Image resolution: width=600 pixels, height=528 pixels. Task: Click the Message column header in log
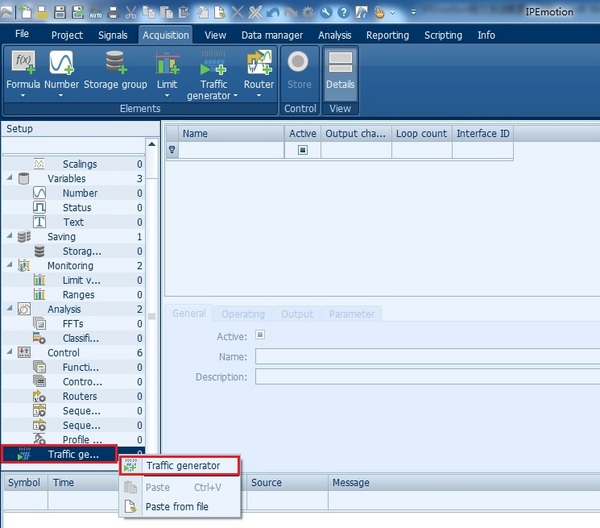pos(464,482)
